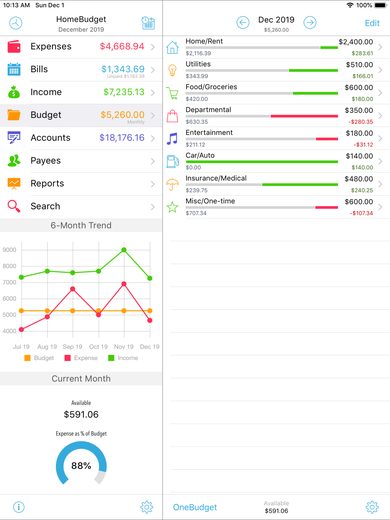Expand Reports row chevron
Viewport: 390px width, 520px height.
[153, 184]
